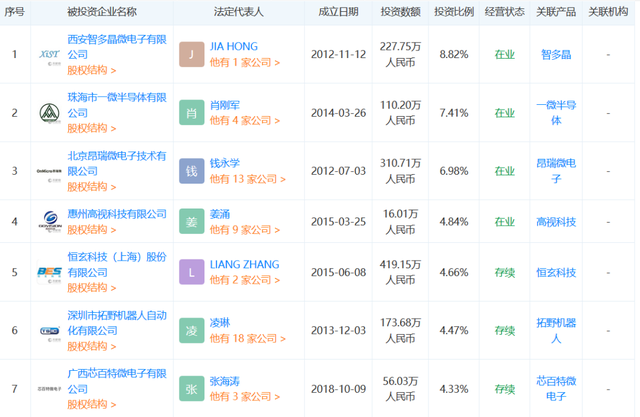640x417 pixels.
Task: Open 深圳市拓野机器人自动化有限公司 page
Action: pos(117,323)
